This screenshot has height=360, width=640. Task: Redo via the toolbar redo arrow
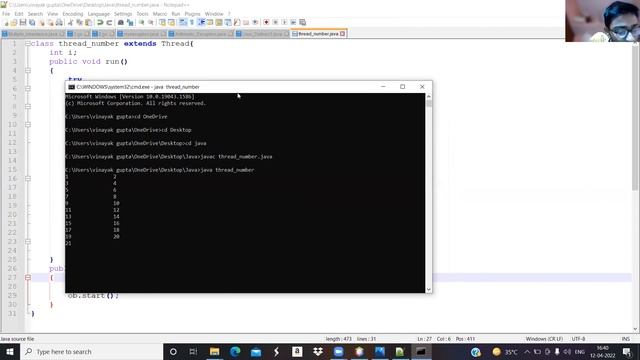pyautogui.click(x=109, y=22)
